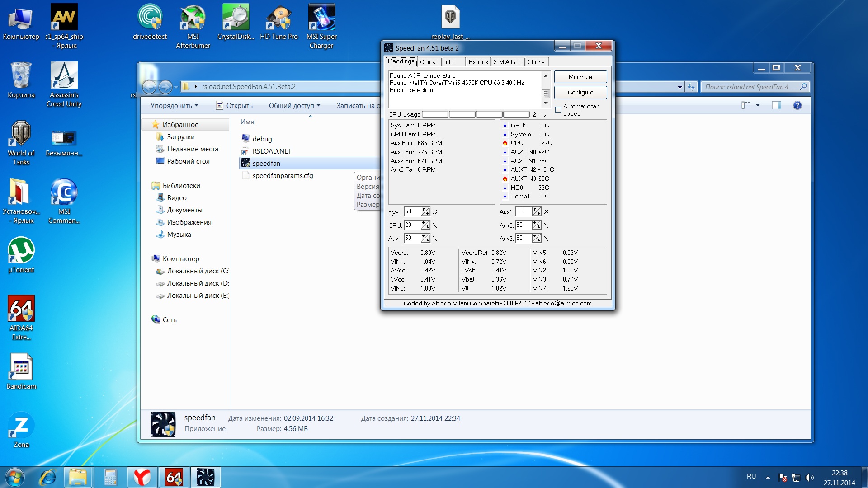Click the Explorer help question-mark icon
The height and width of the screenshot is (488, 868).
coord(797,105)
